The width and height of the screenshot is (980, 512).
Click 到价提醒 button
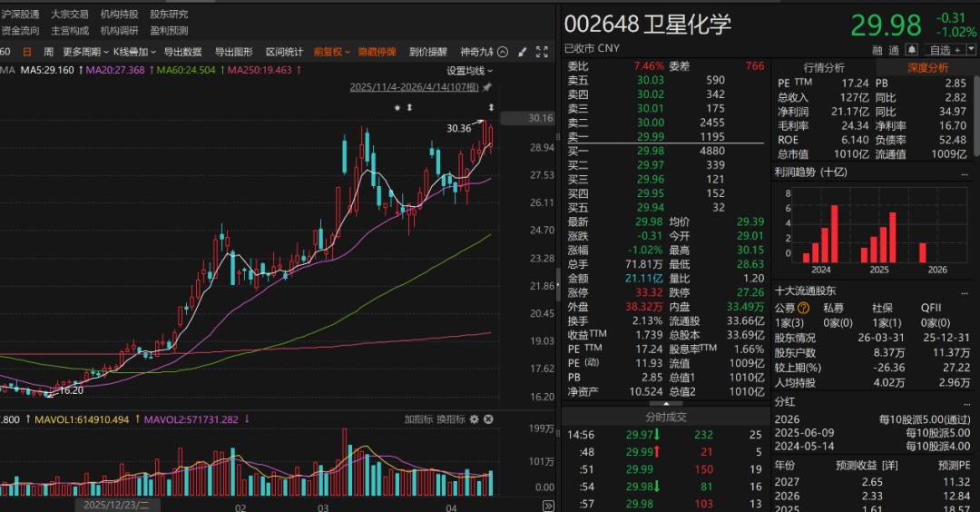tap(428, 52)
